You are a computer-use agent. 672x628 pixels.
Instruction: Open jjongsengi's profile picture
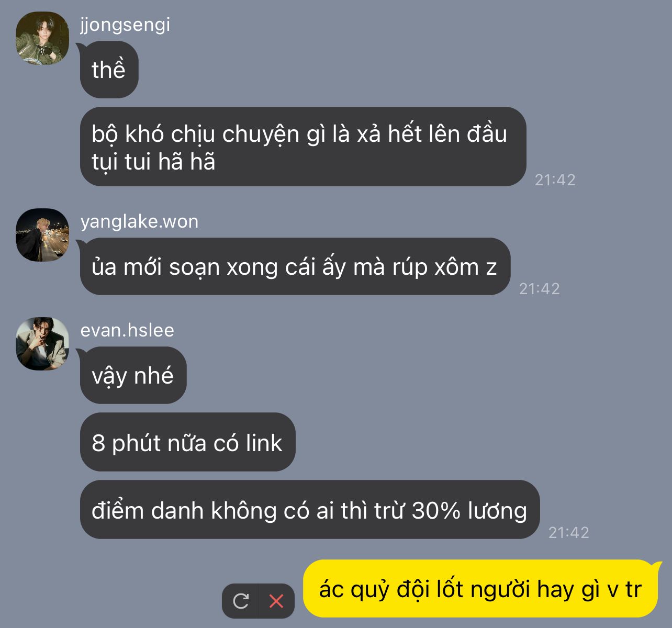[42, 38]
